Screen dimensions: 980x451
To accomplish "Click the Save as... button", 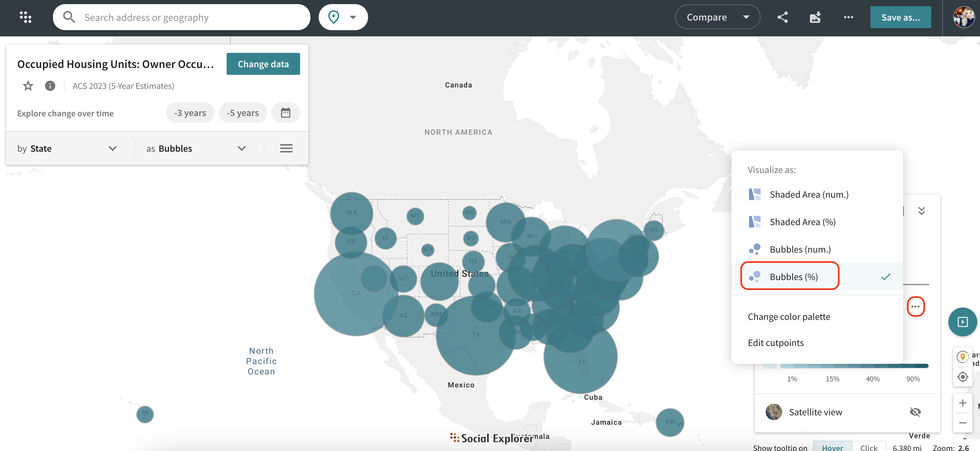I will (x=900, y=17).
